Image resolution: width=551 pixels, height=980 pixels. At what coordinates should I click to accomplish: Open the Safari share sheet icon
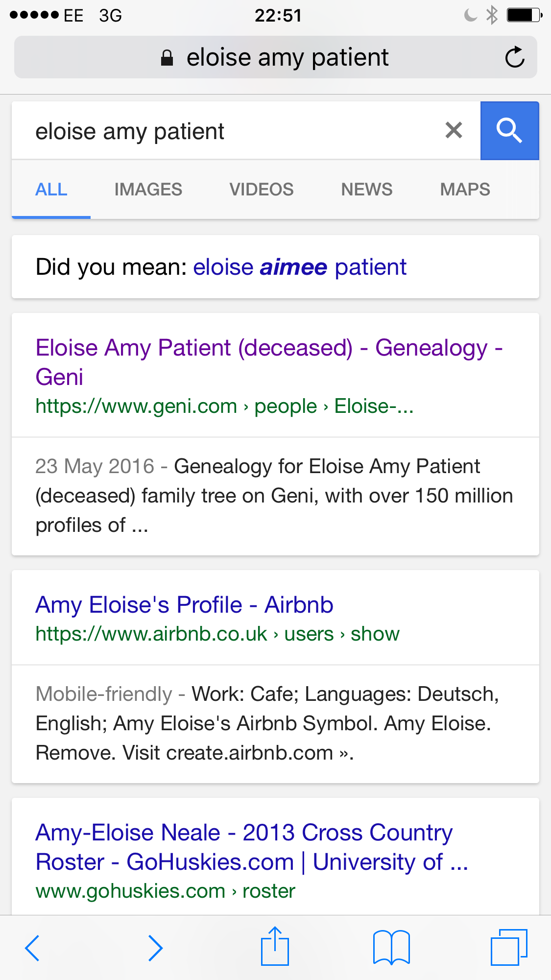coord(275,947)
